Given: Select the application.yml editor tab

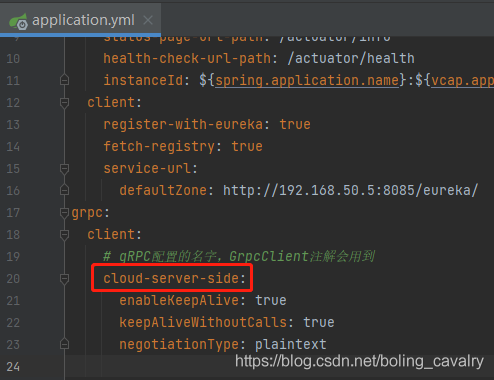Looking at the screenshot, I should coord(80,20).
